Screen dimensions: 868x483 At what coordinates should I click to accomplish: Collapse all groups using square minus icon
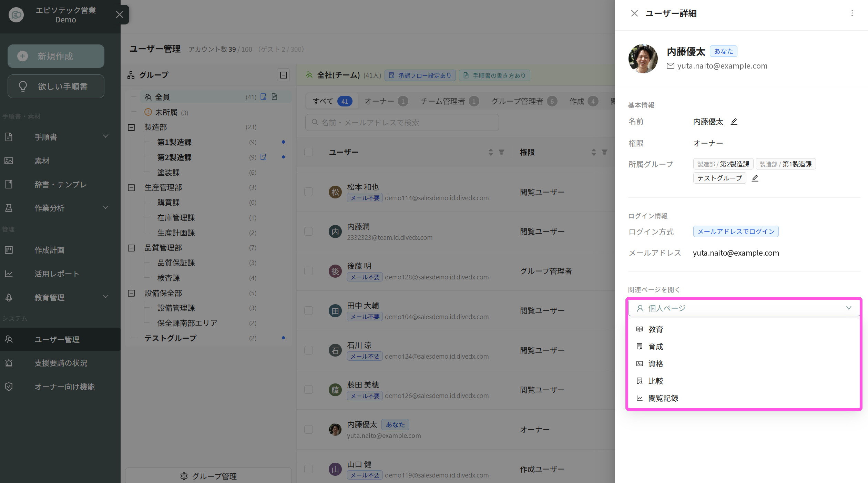(x=284, y=75)
